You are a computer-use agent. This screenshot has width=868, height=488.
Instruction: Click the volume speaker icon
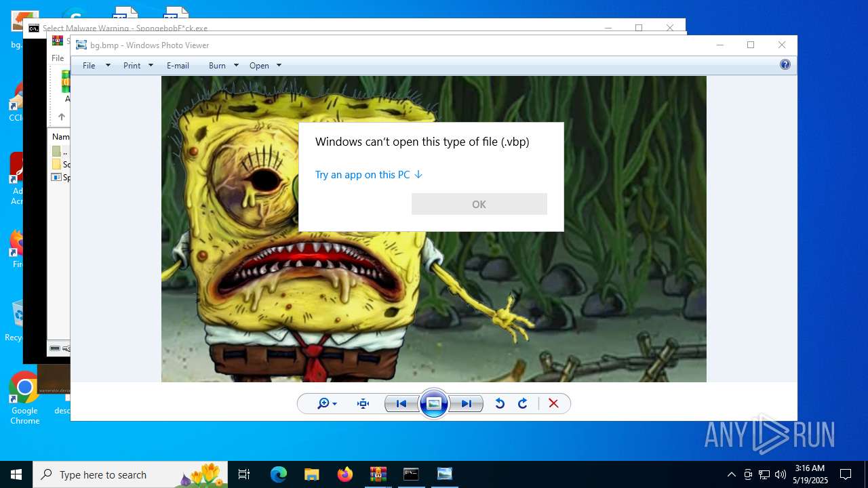(781, 474)
